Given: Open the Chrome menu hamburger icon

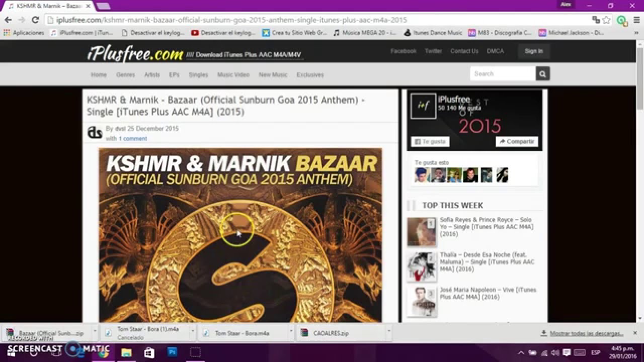Looking at the screenshot, I should [x=635, y=20].
